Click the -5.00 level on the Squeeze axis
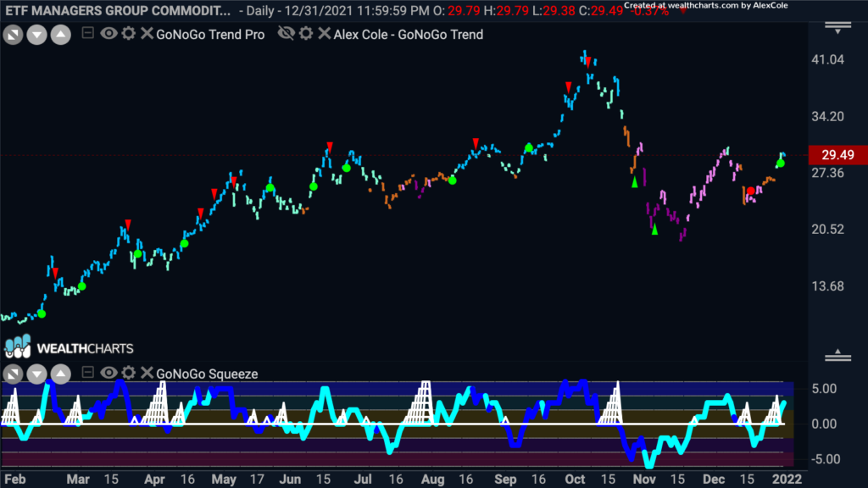The width and height of the screenshot is (868, 488). 824,459
